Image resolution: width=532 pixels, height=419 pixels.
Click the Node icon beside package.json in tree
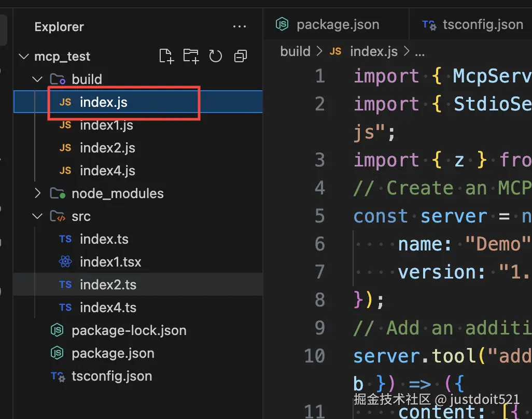(x=57, y=353)
